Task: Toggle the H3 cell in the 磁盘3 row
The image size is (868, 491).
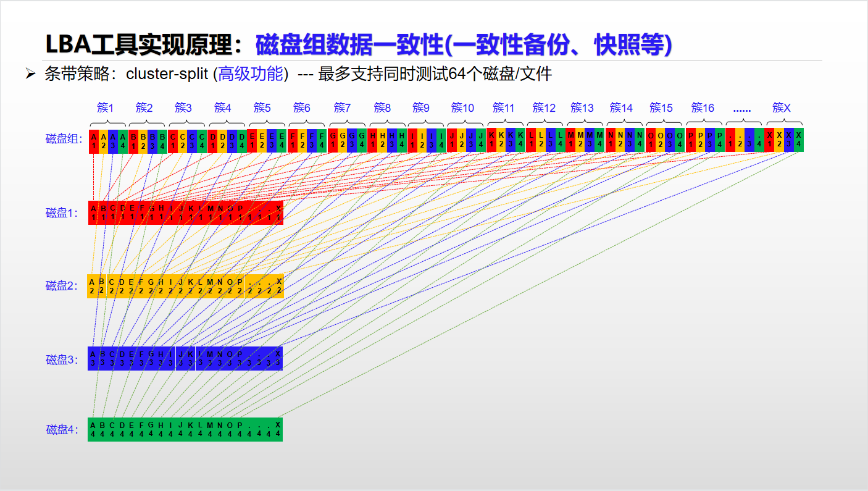Action: pyautogui.click(x=161, y=357)
